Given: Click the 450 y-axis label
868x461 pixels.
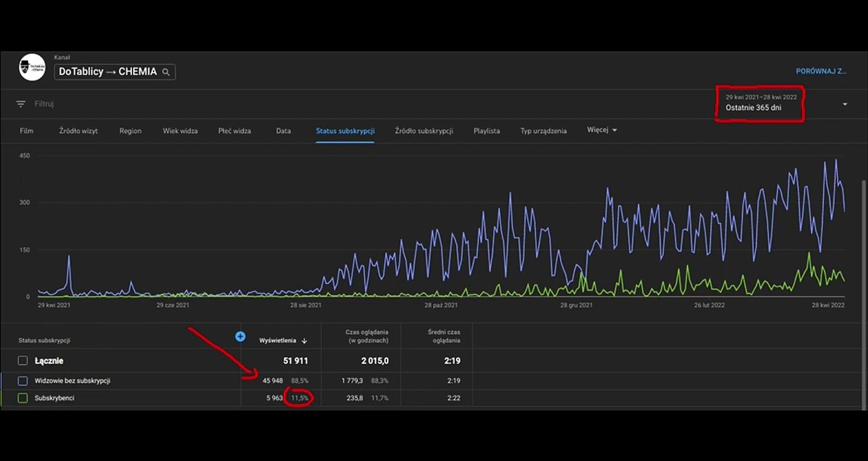Looking at the screenshot, I should point(24,156).
